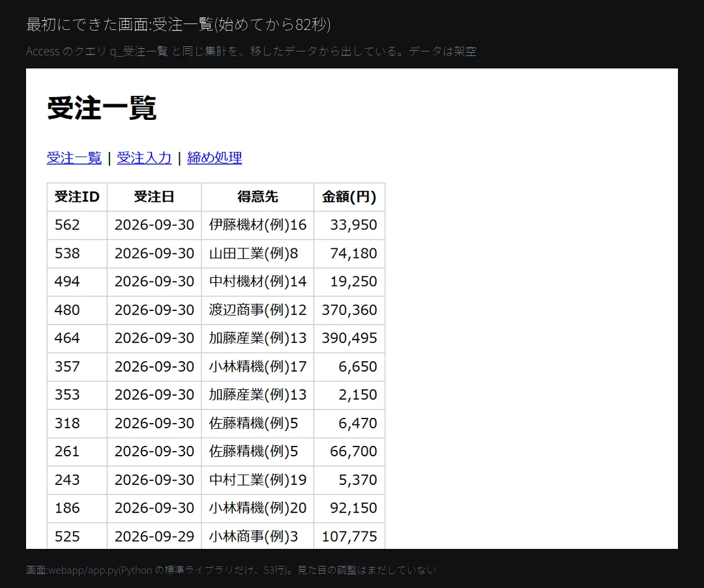Click customer cell in order 353 row
This screenshot has height=588, width=704.
point(257,394)
